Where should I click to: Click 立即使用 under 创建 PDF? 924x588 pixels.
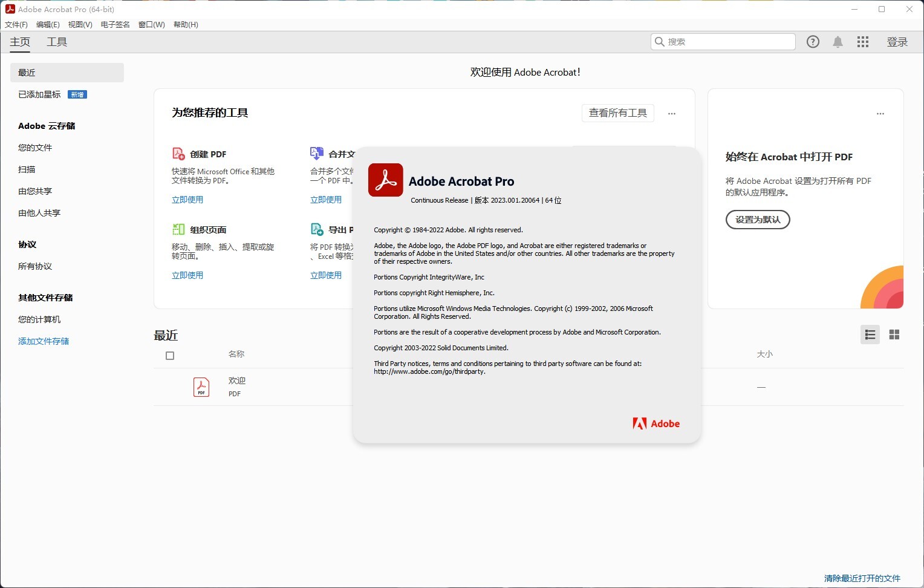point(187,200)
